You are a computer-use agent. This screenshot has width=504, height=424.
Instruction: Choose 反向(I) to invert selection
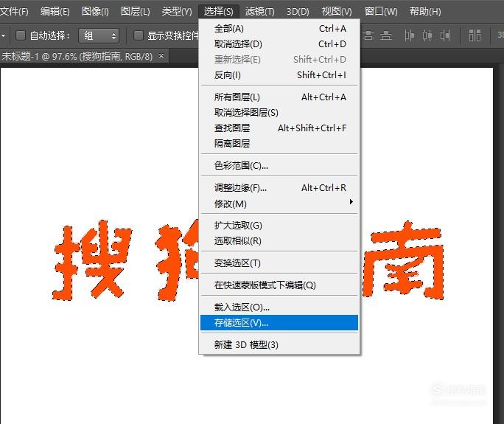pos(279,75)
